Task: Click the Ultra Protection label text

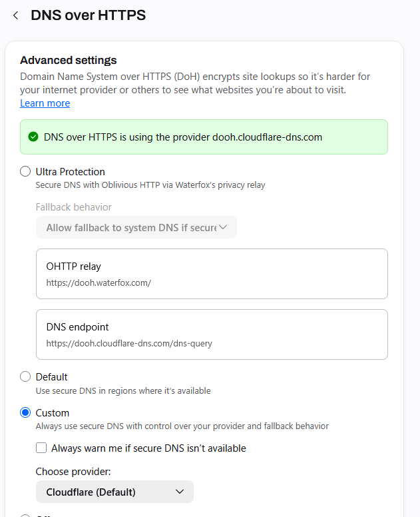Action: 70,172
